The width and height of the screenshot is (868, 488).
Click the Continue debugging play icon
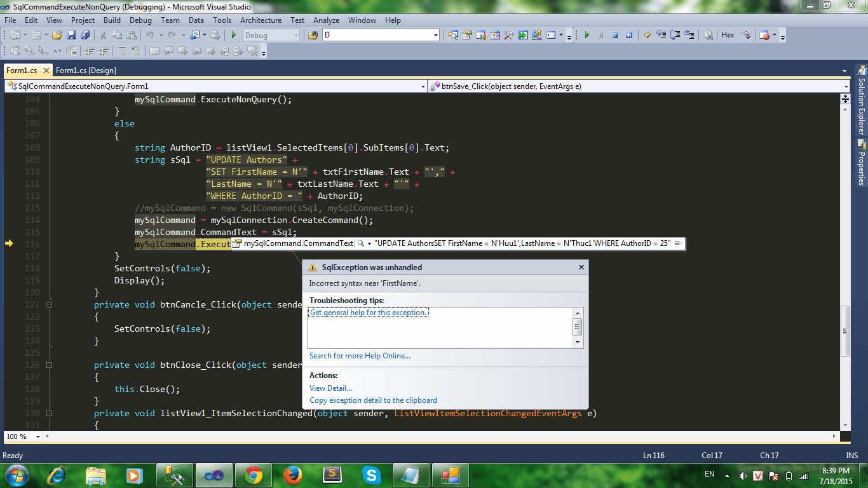point(587,35)
